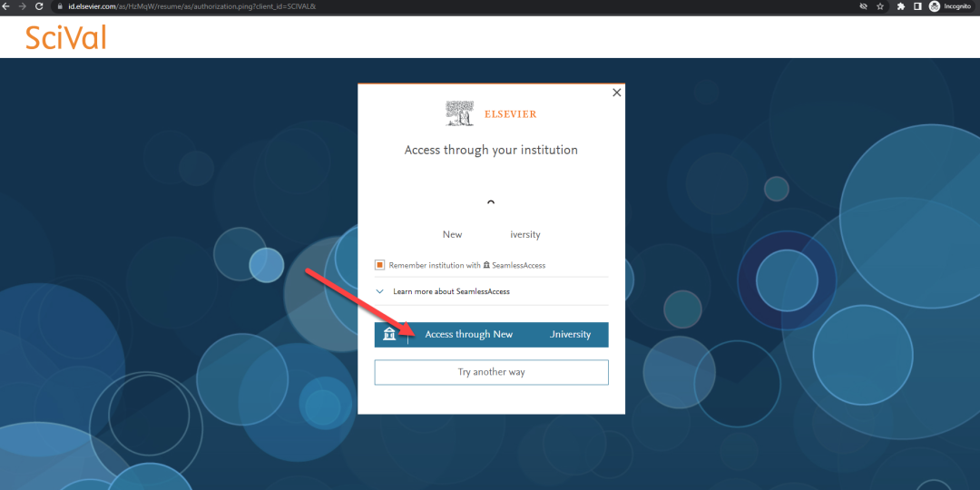Click the browser forward arrow

(x=23, y=6)
